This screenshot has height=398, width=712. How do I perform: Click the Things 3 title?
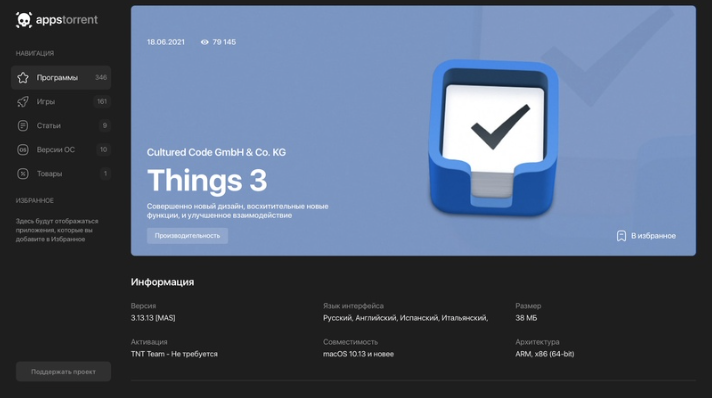click(x=207, y=180)
